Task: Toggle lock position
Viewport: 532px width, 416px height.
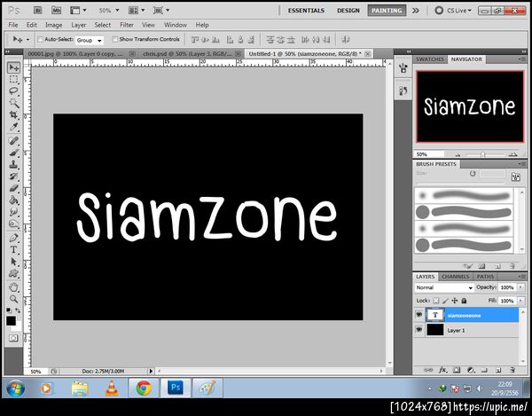Action: pos(455,301)
